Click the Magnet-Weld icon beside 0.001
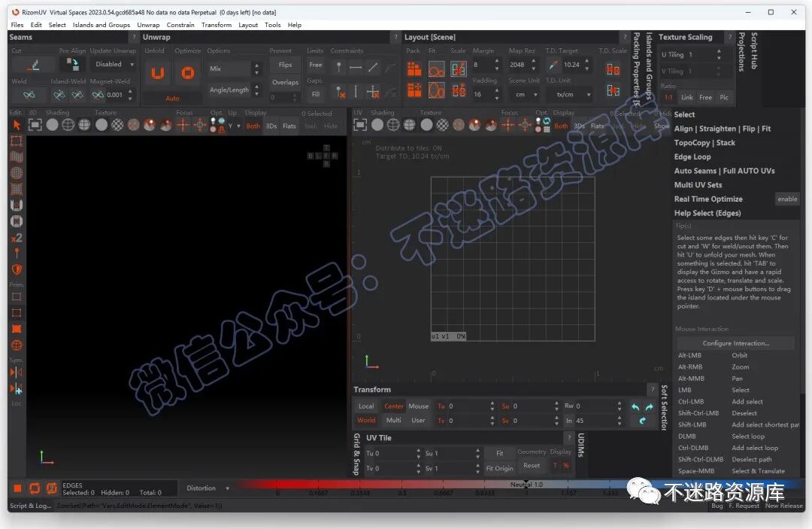 tap(98, 95)
